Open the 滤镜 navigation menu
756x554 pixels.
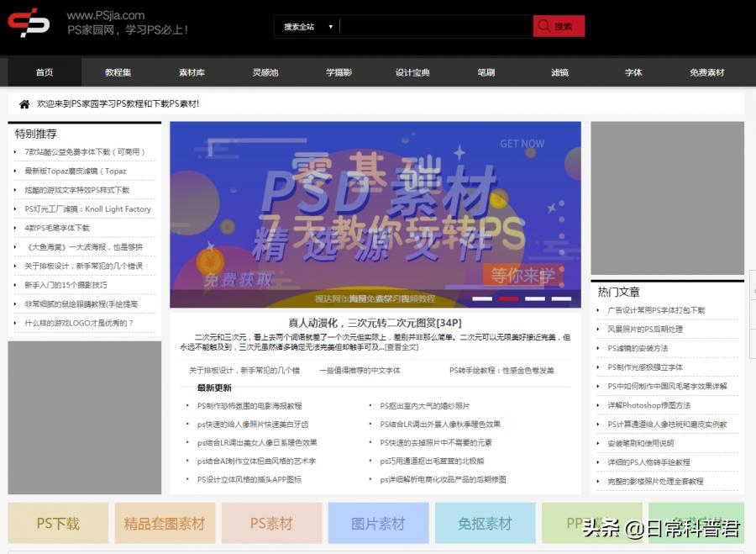coord(559,72)
